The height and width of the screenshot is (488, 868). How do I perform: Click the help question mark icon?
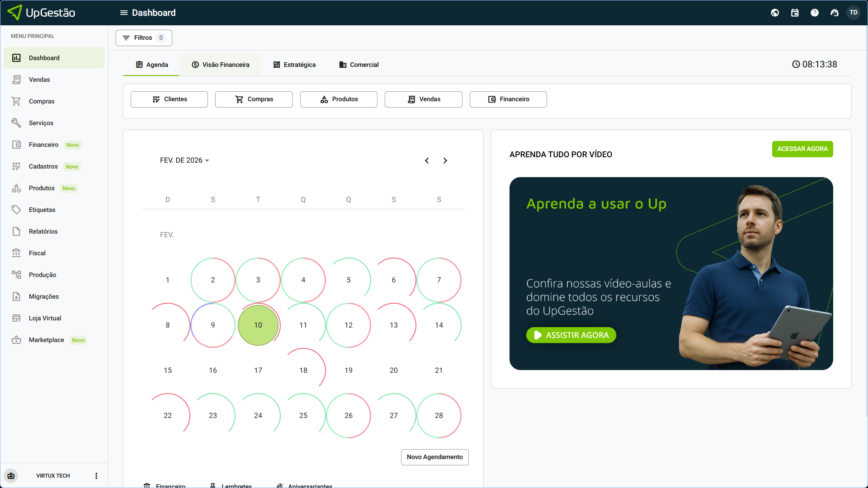(x=815, y=13)
